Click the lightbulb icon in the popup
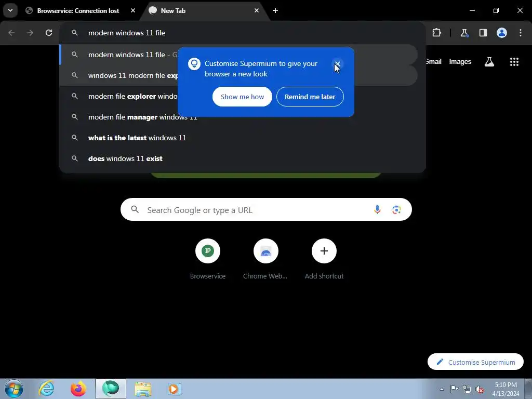532x399 pixels. coord(194,64)
